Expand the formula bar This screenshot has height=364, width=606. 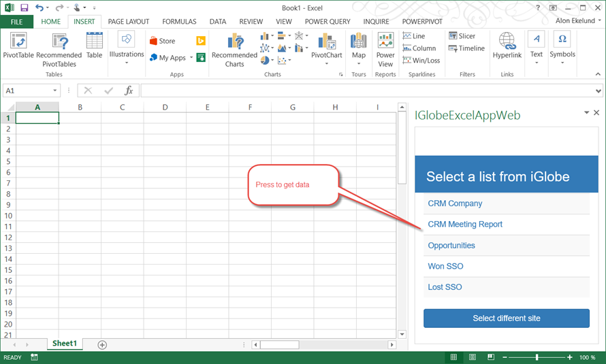599,91
